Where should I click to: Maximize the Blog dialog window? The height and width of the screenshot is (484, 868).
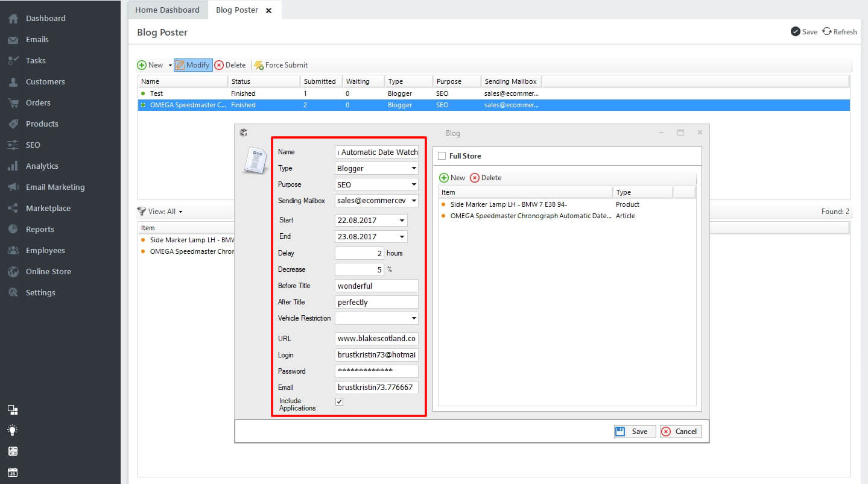click(x=680, y=133)
